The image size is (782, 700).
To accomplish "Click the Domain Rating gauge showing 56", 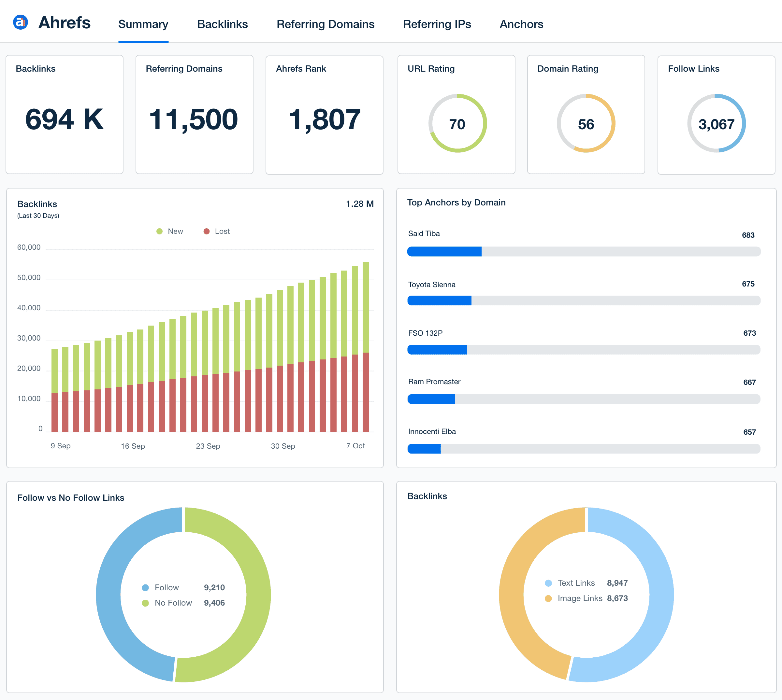I will pos(586,123).
